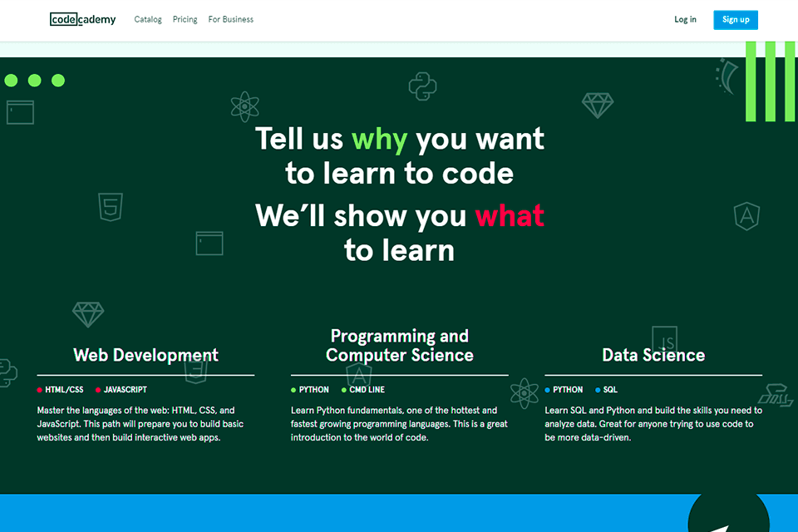This screenshot has width=798, height=532.
Task: Click the snail icon near the Data Science text
Action: (x=777, y=395)
